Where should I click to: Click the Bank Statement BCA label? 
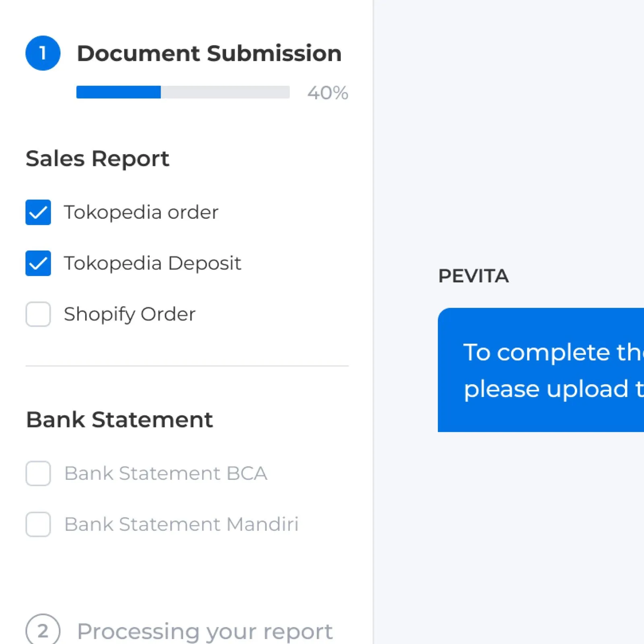[x=165, y=473]
